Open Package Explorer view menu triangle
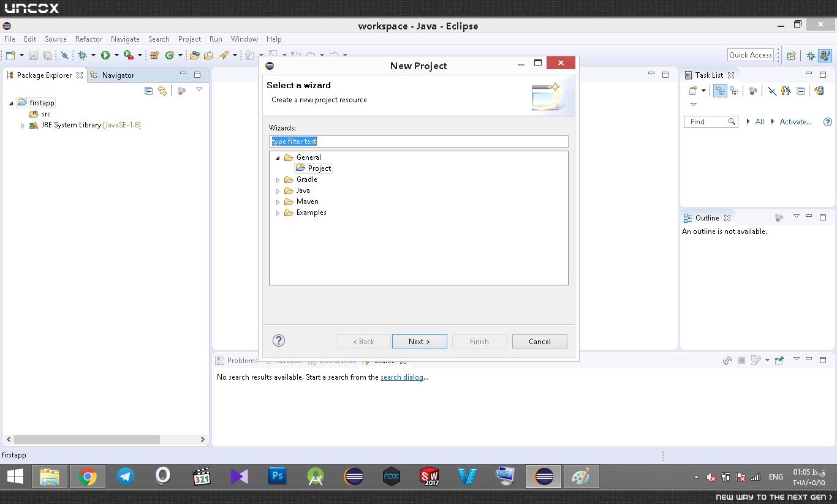 pos(199,89)
